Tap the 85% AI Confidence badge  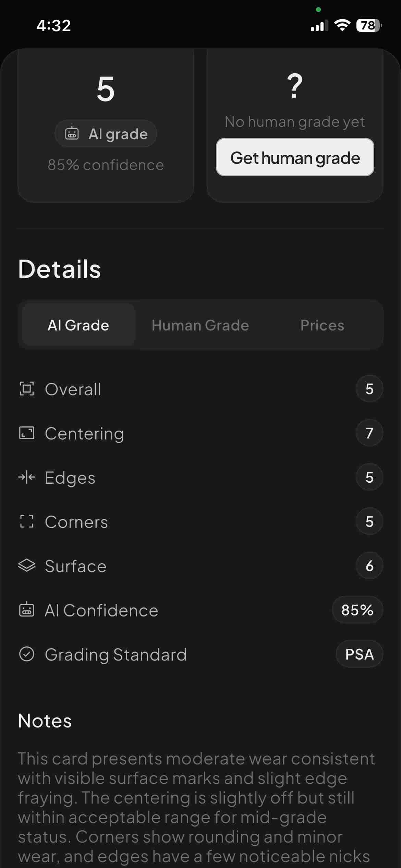(x=357, y=610)
